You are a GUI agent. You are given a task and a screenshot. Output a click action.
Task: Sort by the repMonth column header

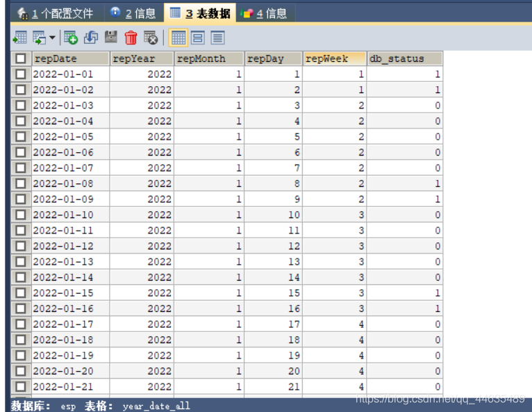tap(209, 58)
